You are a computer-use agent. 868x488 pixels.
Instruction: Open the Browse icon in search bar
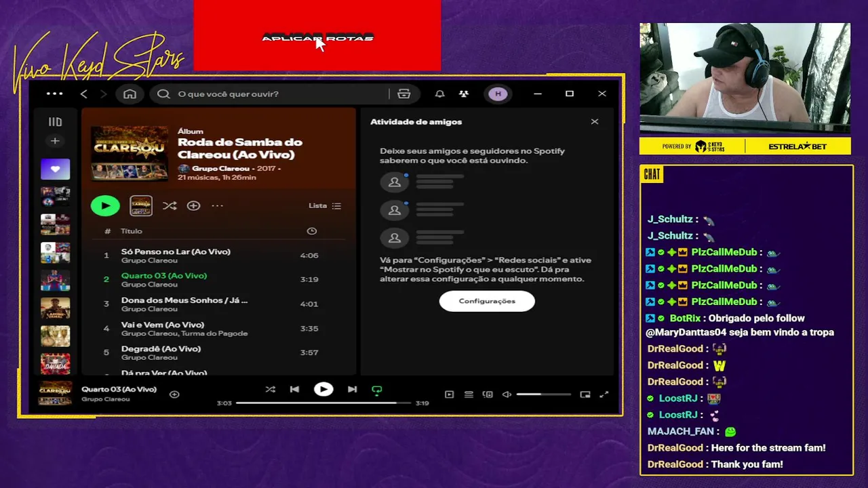pyautogui.click(x=404, y=94)
